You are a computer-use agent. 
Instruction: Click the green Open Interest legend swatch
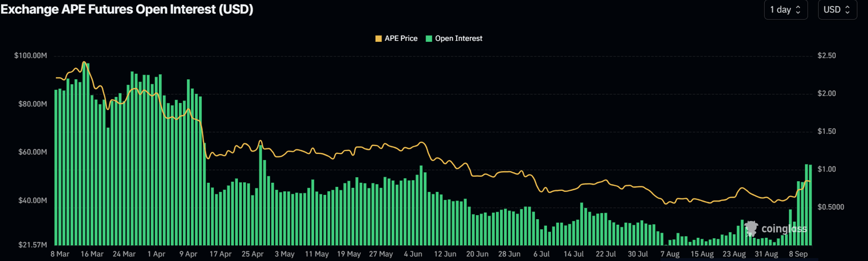[x=429, y=38]
